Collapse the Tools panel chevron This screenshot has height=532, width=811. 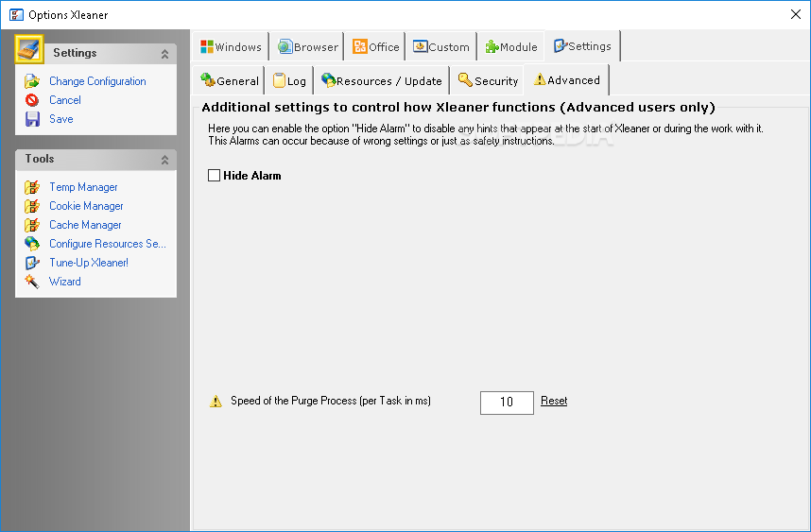pyautogui.click(x=164, y=160)
